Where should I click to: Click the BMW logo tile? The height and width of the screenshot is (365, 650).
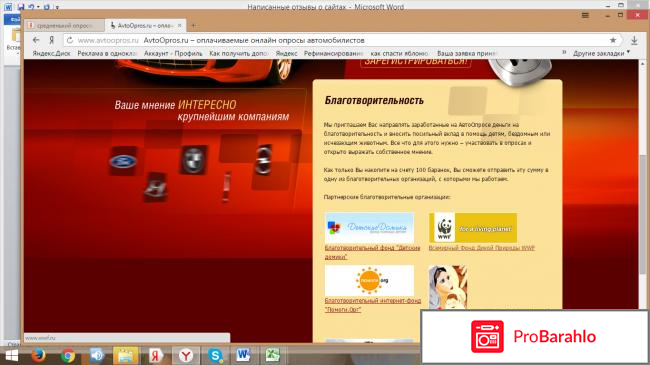[x=194, y=160]
